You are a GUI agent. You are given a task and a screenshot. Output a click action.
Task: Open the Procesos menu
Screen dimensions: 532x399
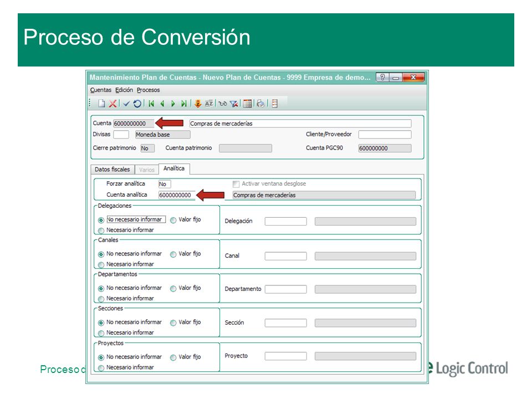click(x=149, y=90)
